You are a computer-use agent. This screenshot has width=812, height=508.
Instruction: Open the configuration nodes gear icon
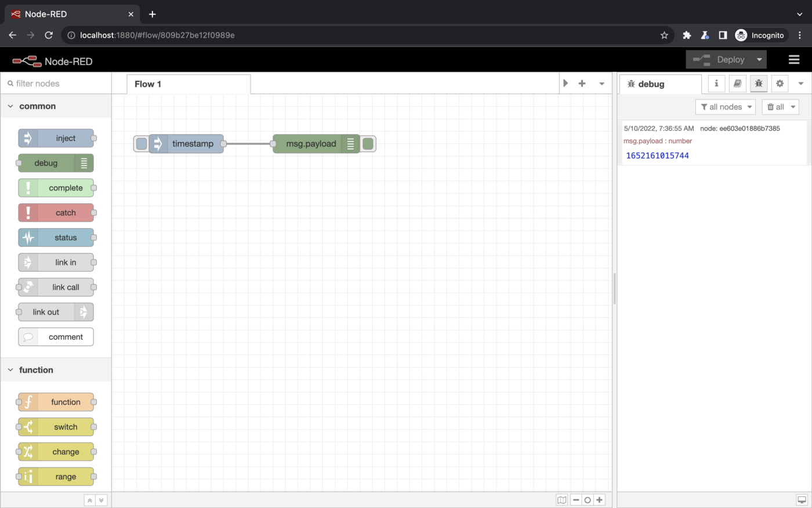780,84
